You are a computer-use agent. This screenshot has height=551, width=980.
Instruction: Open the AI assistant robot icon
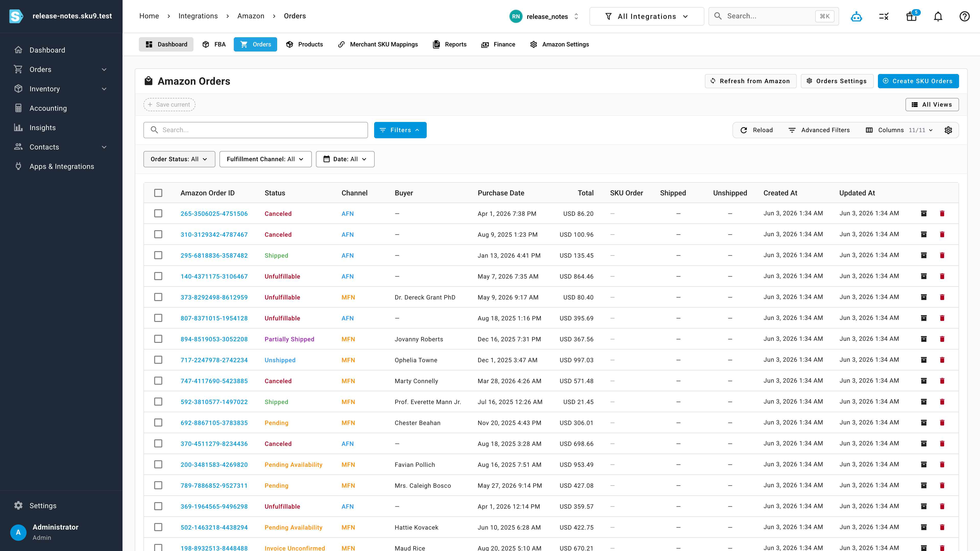coord(856,16)
